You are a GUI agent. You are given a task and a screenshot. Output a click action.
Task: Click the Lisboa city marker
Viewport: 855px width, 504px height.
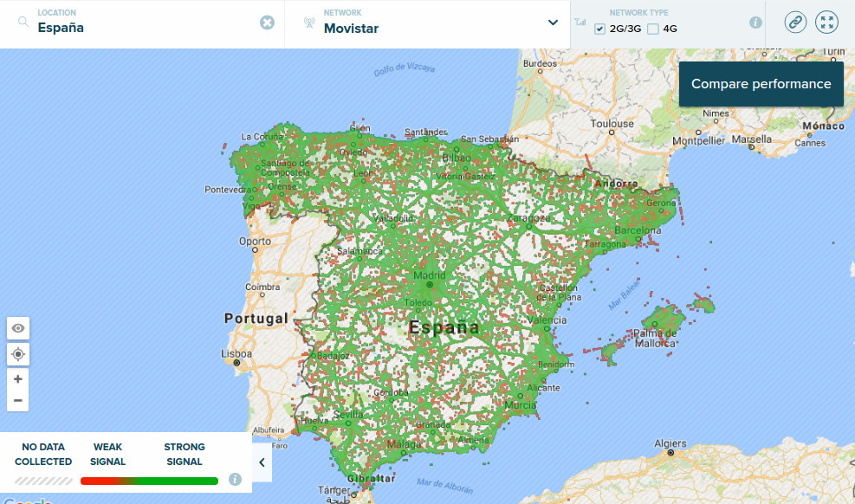[x=236, y=362]
